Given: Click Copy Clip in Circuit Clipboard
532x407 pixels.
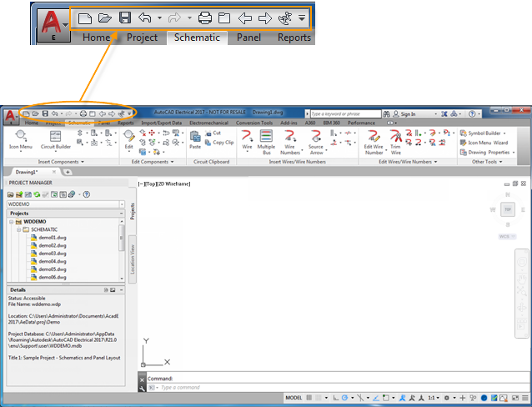Looking at the screenshot, I should (219, 143).
